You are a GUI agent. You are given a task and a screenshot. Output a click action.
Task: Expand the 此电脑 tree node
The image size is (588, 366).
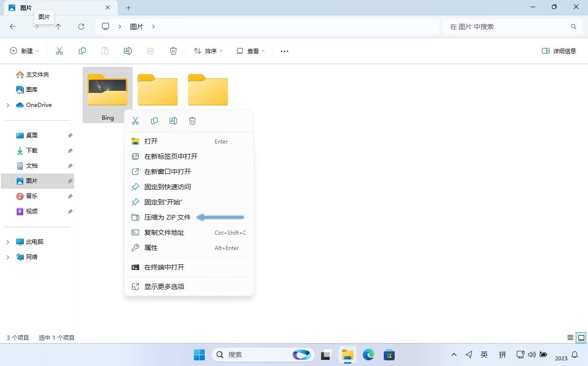tap(8, 242)
